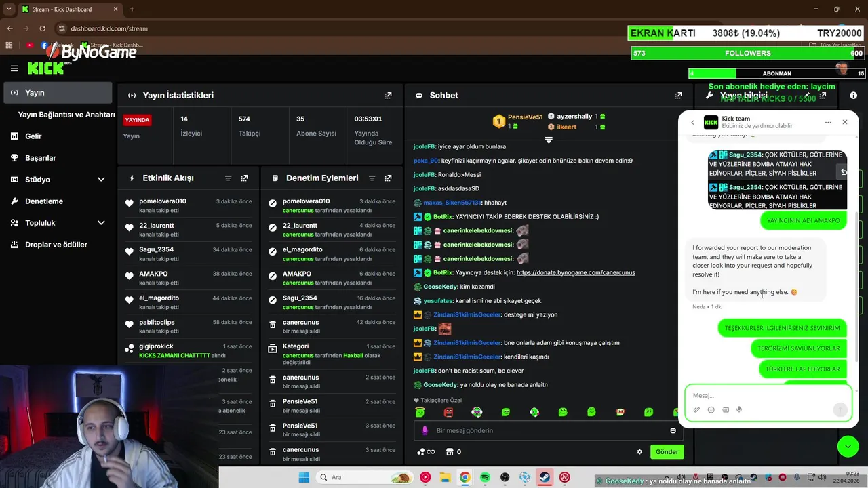
Task: Expand the Topluluk sidebar section
Action: (x=101, y=223)
